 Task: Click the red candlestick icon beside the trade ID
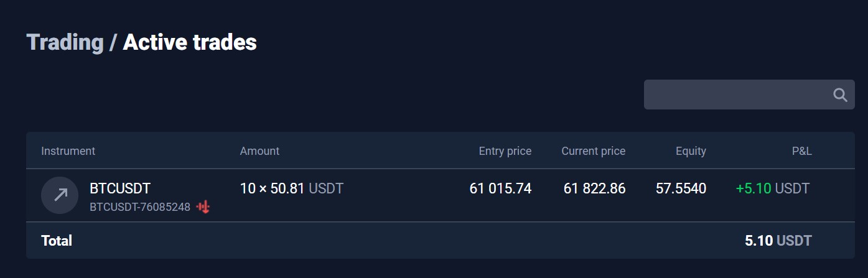203,207
